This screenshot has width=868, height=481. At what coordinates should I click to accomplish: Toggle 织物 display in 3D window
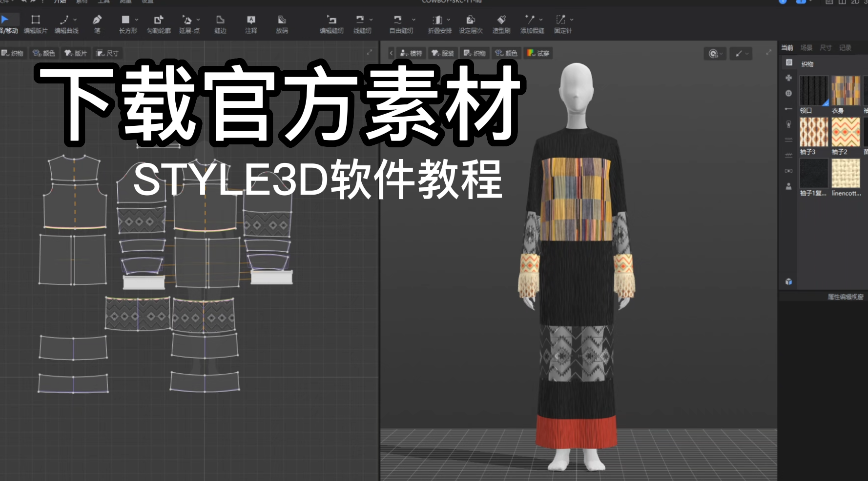475,53
